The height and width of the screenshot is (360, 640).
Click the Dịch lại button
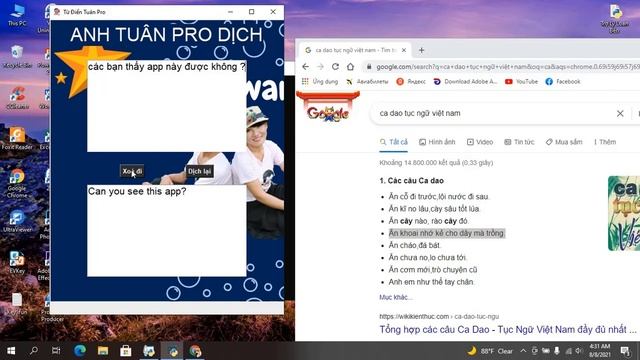199,171
